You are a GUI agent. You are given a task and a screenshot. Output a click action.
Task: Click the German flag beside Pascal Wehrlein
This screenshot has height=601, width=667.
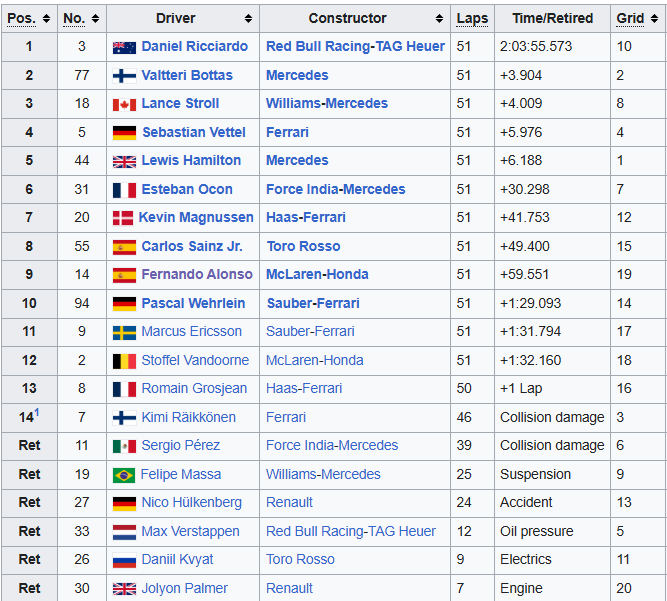124,304
